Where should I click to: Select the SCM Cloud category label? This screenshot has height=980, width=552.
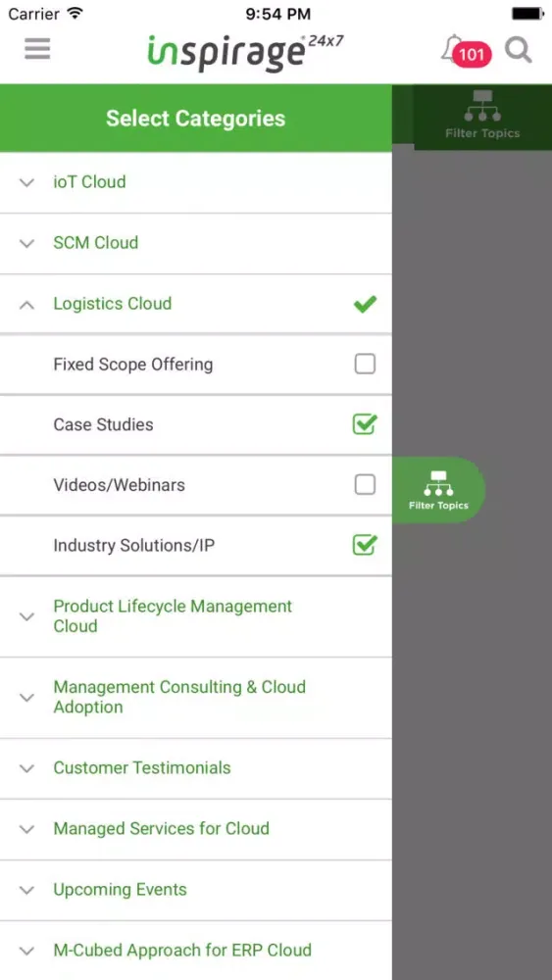96,242
